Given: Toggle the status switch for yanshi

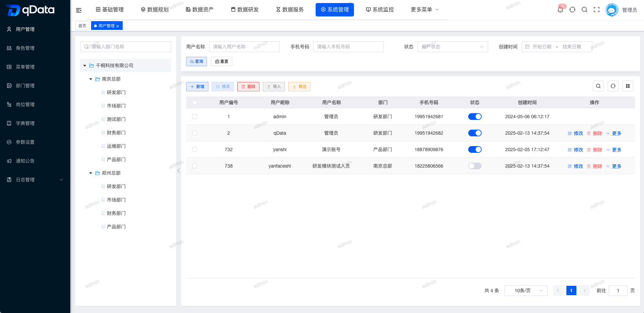Looking at the screenshot, I should pyautogui.click(x=475, y=149).
